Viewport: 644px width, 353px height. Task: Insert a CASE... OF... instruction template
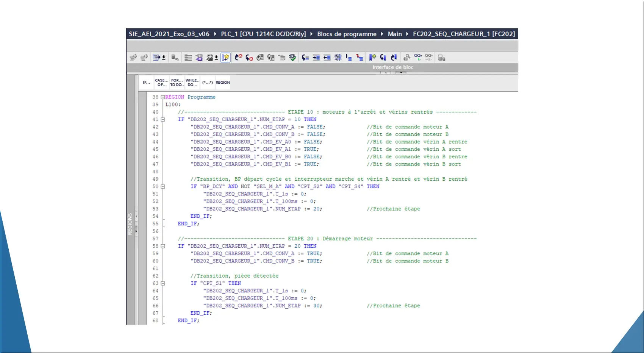click(x=162, y=83)
